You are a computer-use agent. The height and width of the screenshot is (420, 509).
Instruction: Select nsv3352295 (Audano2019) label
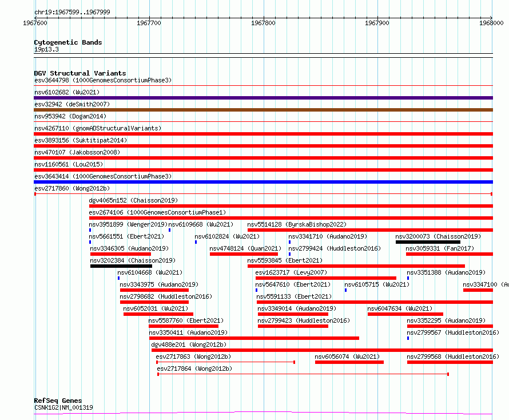coord(446,320)
